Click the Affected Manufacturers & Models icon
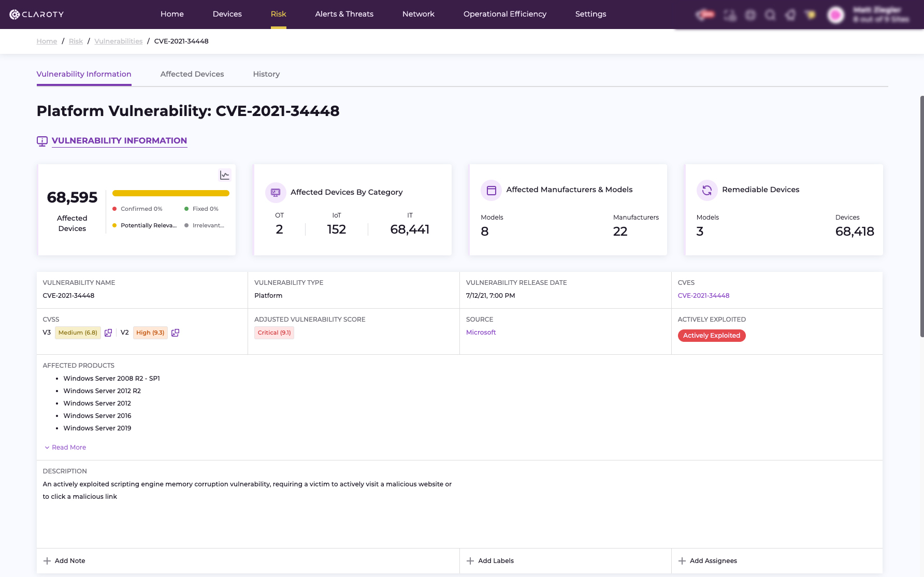This screenshot has width=924, height=577. point(491,190)
